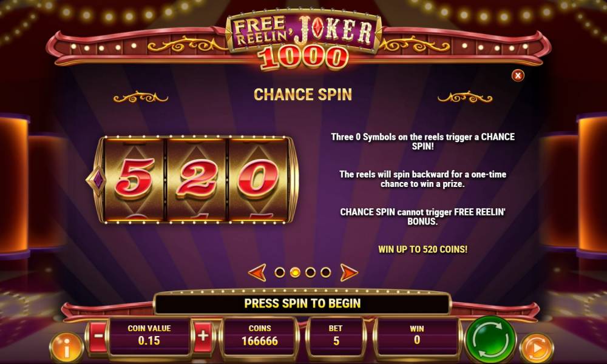Image resolution: width=607 pixels, height=364 pixels.
Task: Go to the previous info page arrow
Action: (257, 272)
